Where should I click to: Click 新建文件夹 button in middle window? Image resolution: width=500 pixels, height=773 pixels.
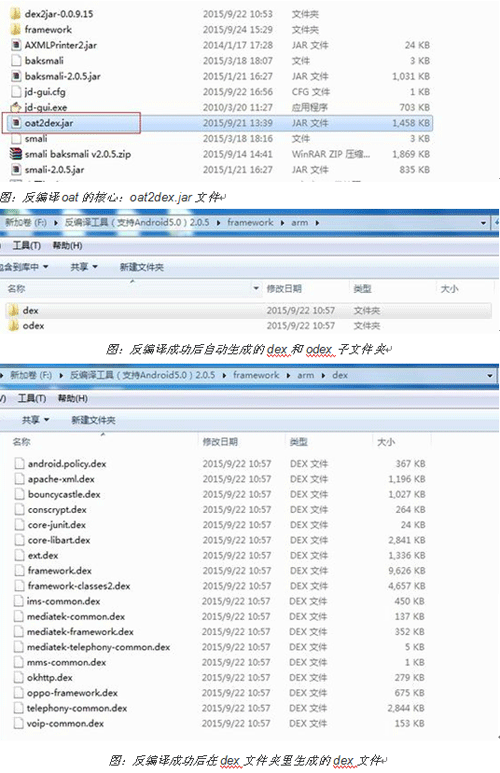point(142,267)
